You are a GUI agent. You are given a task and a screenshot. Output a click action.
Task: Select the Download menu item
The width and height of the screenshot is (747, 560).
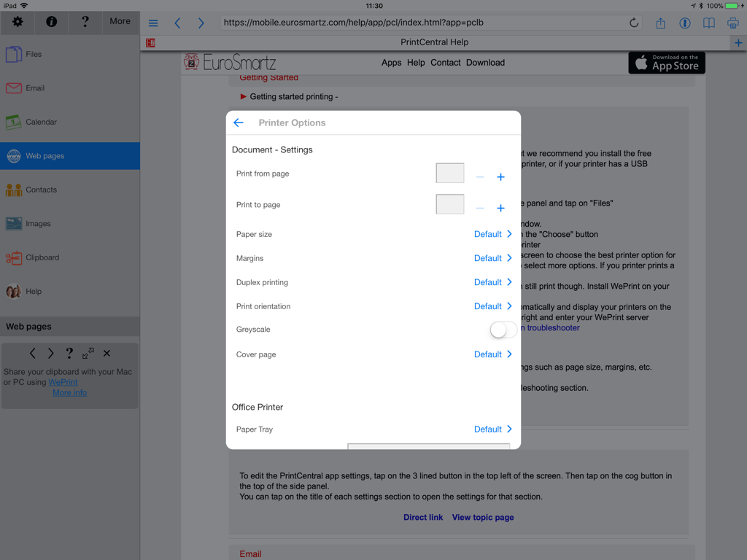[x=484, y=63]
